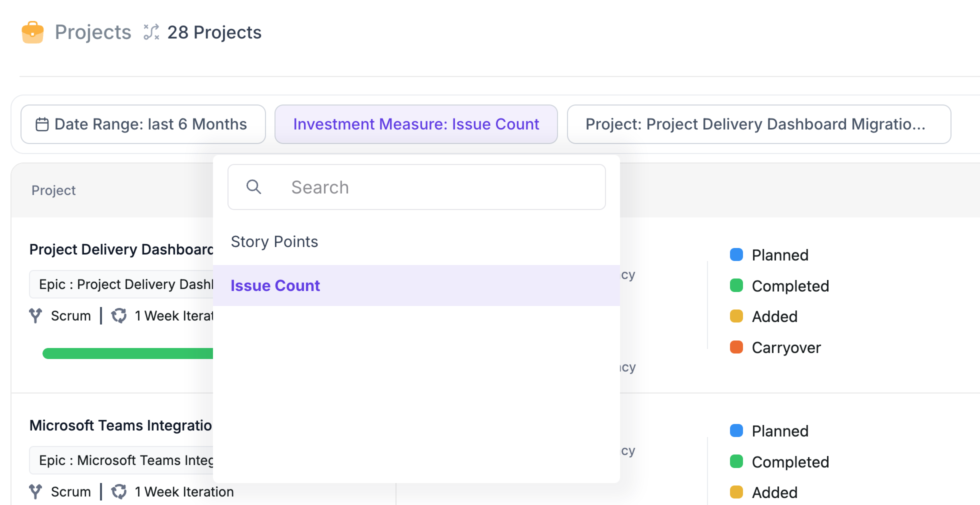Click the branch icon beside 28 Projects
Viewport: 980px width, 505px height.
click(151, 32)
